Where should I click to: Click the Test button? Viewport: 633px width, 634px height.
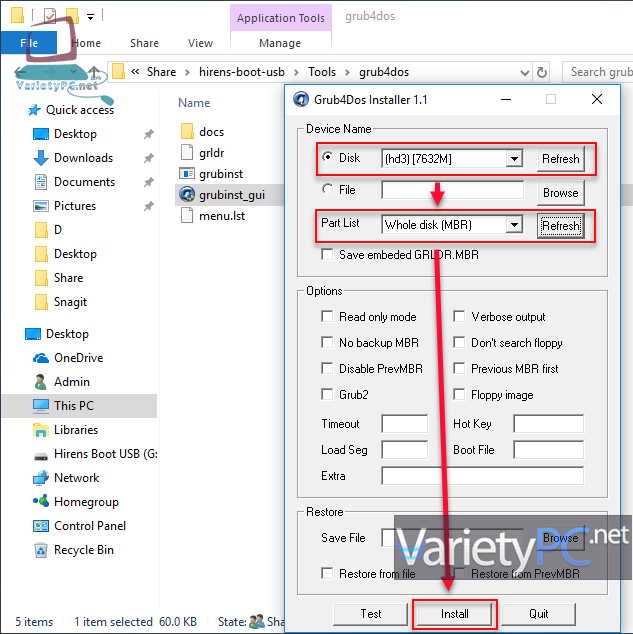pos(371,614)
